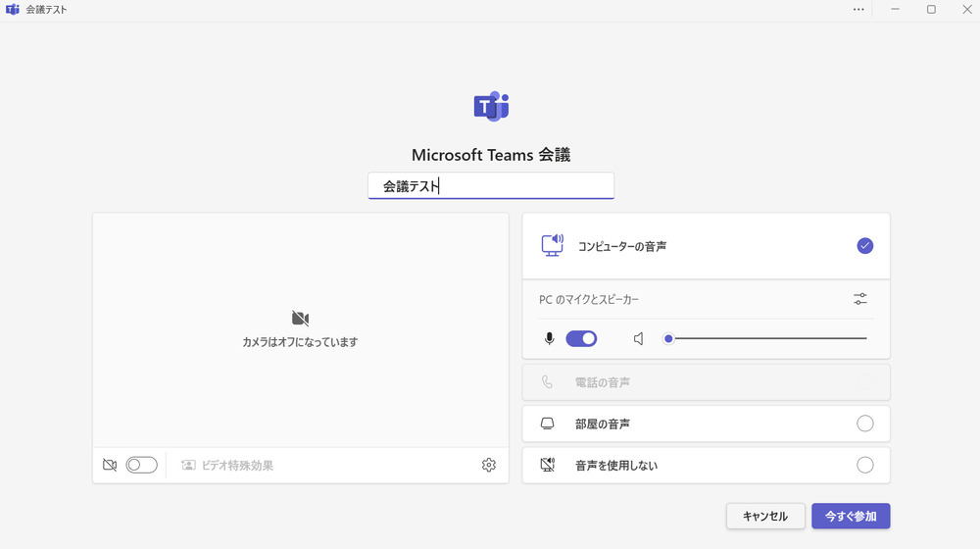Turn off the microphone toggle switch
Image resolution: width=980 pixels, height=549 pixels.
click(581, 339)
